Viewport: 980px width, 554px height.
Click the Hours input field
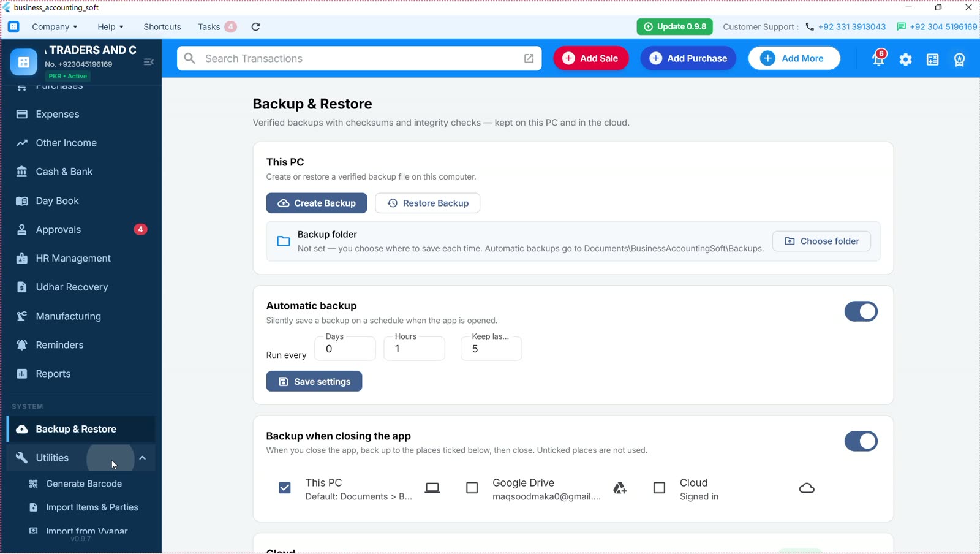click(415, 349)
